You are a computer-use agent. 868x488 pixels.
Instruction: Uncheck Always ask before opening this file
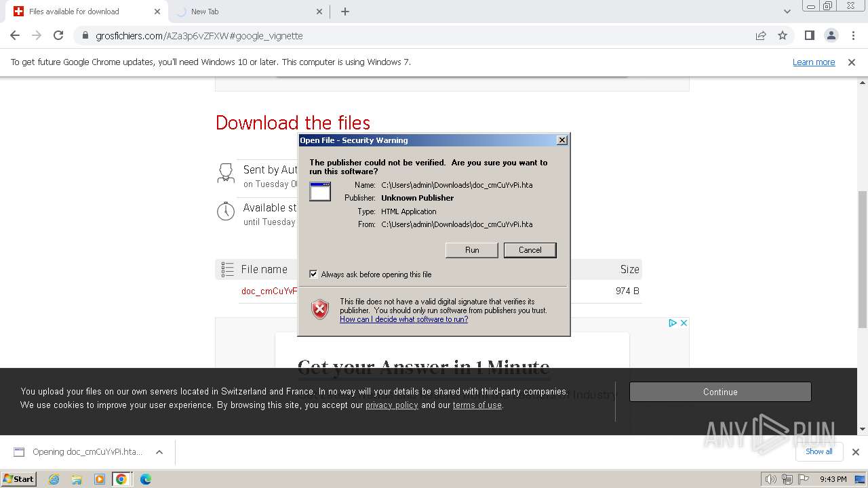313,274
